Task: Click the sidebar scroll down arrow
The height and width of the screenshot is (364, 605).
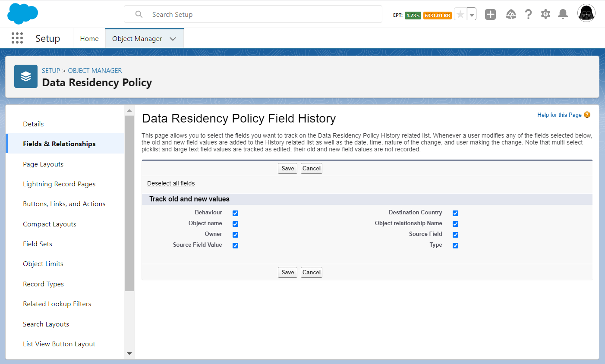Action: tap(129, 353)
